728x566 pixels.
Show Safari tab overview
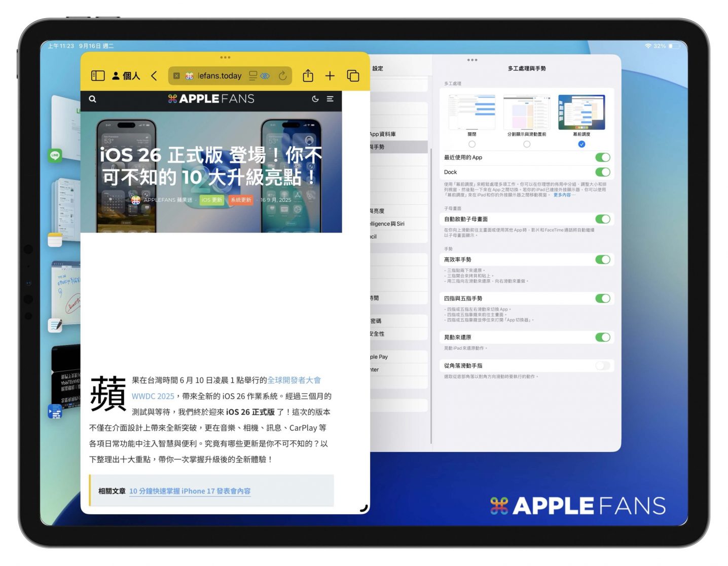353,76
